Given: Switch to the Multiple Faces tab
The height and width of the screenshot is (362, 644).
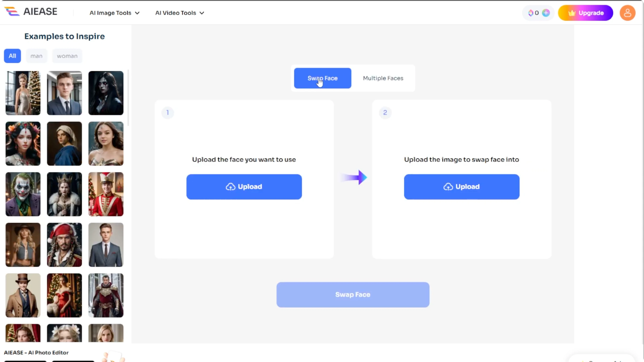Looking at the screenshot, I should [383, 78].
